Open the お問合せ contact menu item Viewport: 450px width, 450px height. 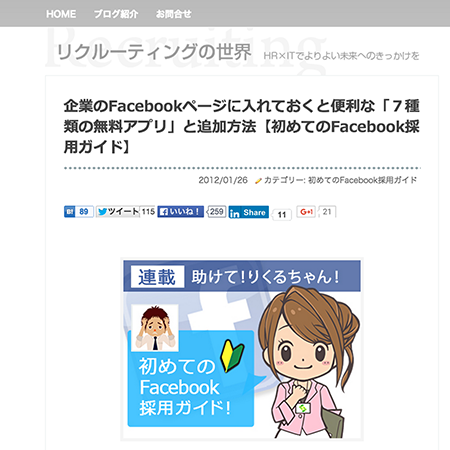click(173, 14)
